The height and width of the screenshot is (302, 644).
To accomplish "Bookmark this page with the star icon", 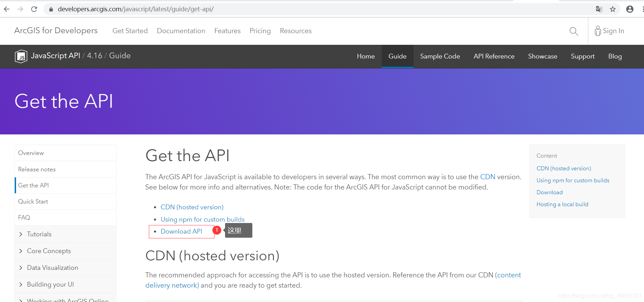I will (613, 9).
